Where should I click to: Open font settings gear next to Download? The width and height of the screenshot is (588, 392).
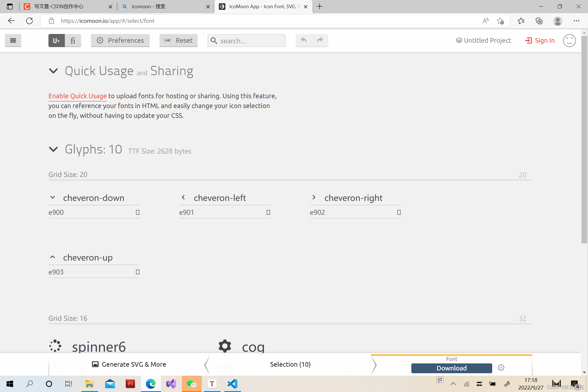501,368
